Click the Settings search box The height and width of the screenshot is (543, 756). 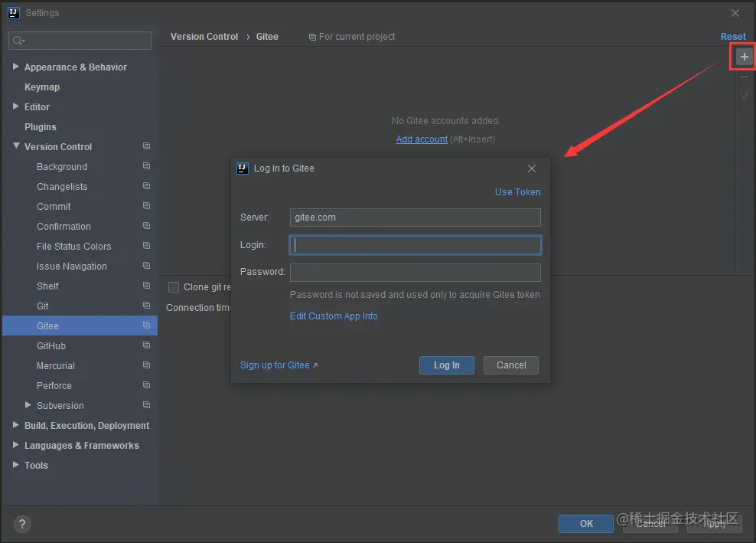(80, 41)
